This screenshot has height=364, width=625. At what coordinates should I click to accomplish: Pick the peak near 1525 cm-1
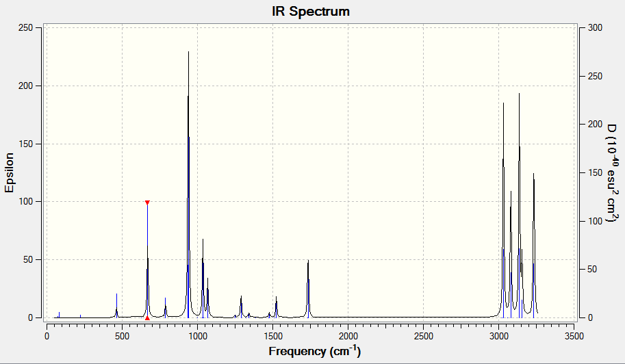pyautogui.click(x=277, y=307)
